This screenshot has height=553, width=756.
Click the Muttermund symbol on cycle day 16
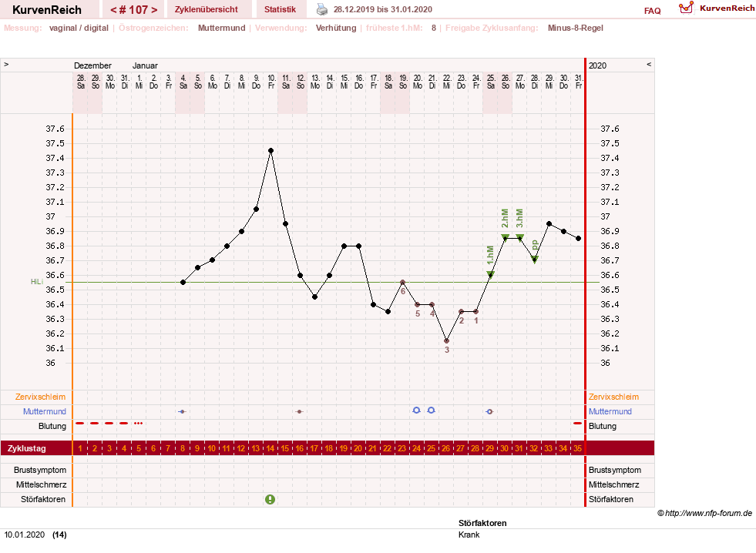(x=300, y=412)
